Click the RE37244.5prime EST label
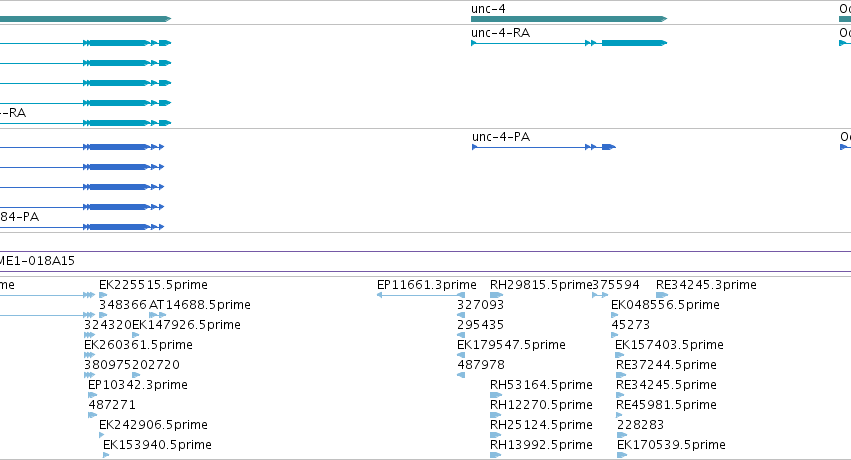 (x=666, y=365)
